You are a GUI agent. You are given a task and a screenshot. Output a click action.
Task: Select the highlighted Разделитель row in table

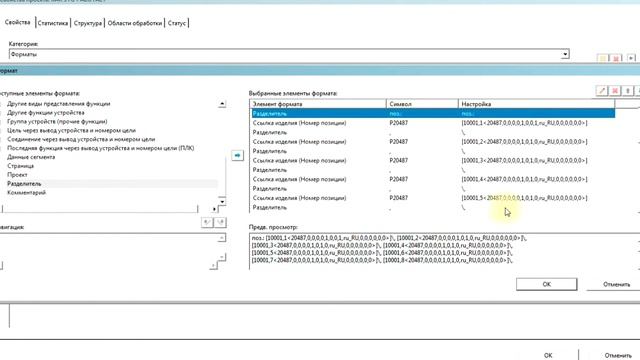coord(432,113)
